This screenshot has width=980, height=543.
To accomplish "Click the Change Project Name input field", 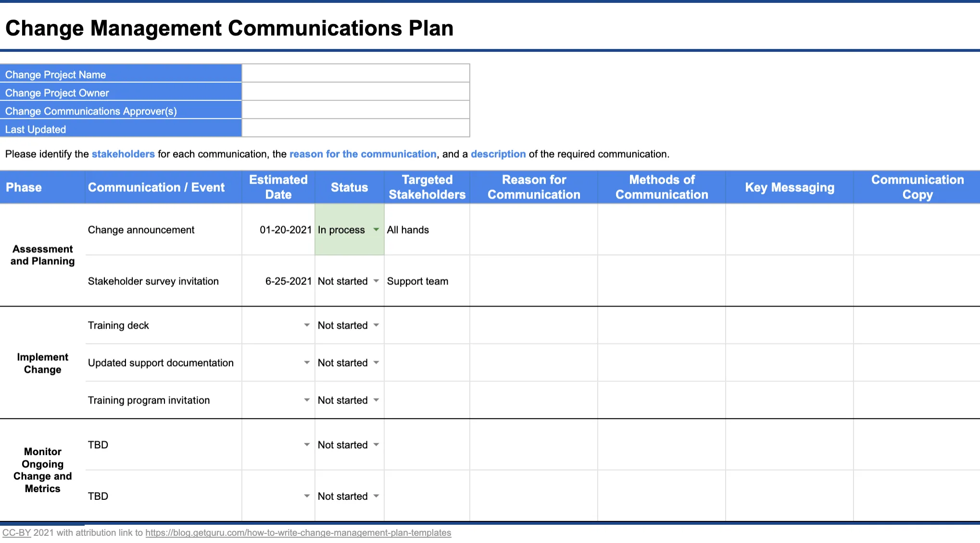I will point(355,73).
